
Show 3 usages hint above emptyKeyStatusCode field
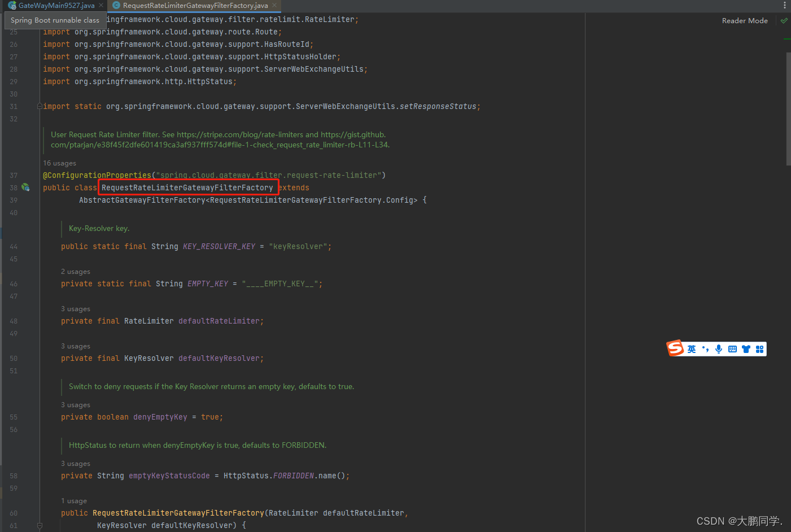(76, 464)
